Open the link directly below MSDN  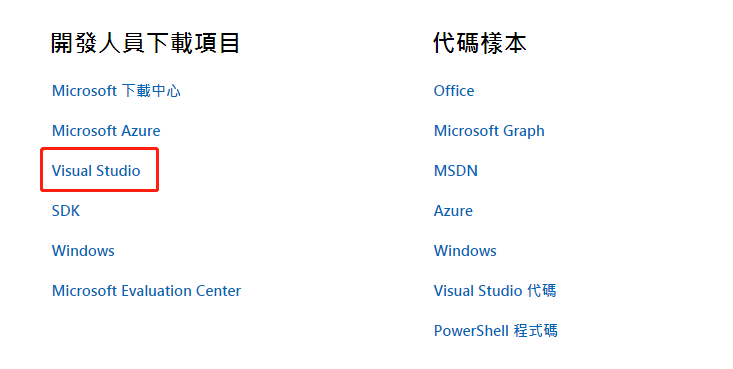tap(453, 211)
